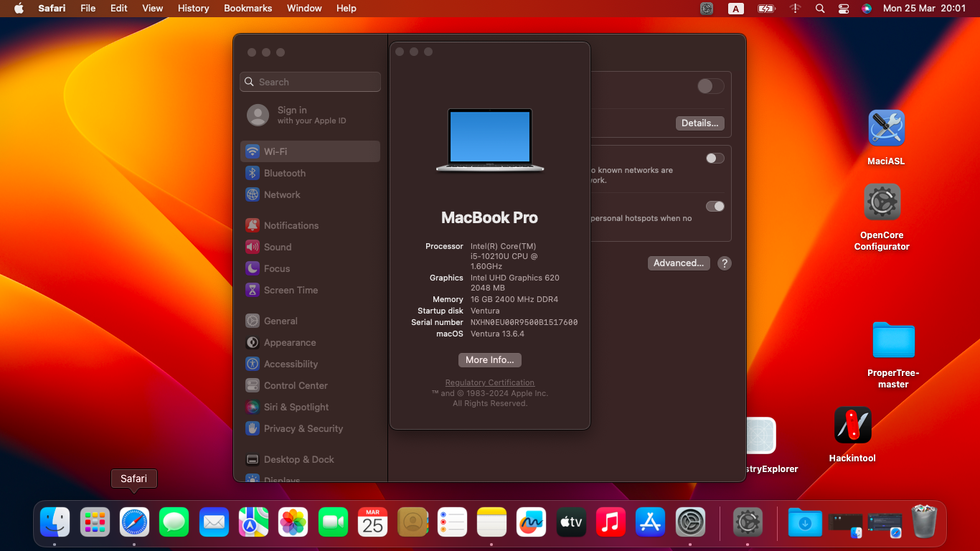The height and width of the screenshot is (551, 980).
Task: Open MaciASL desktop app icon
Action: [x=886, y=128]
